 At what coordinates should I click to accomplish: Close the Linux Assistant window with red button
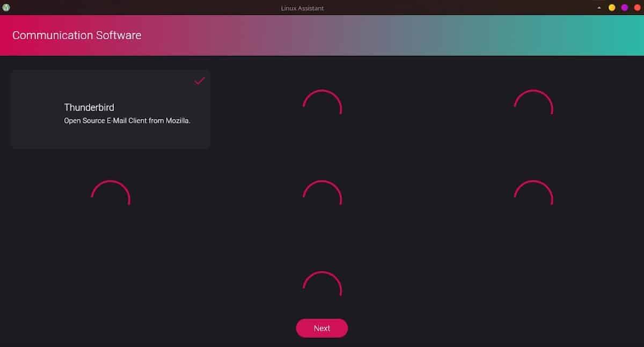[x=638, y=8]
